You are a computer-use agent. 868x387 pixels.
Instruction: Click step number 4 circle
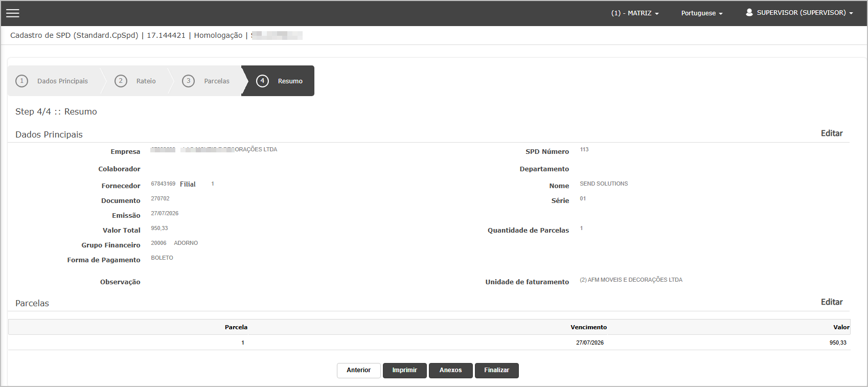click(x=262, y=81)
